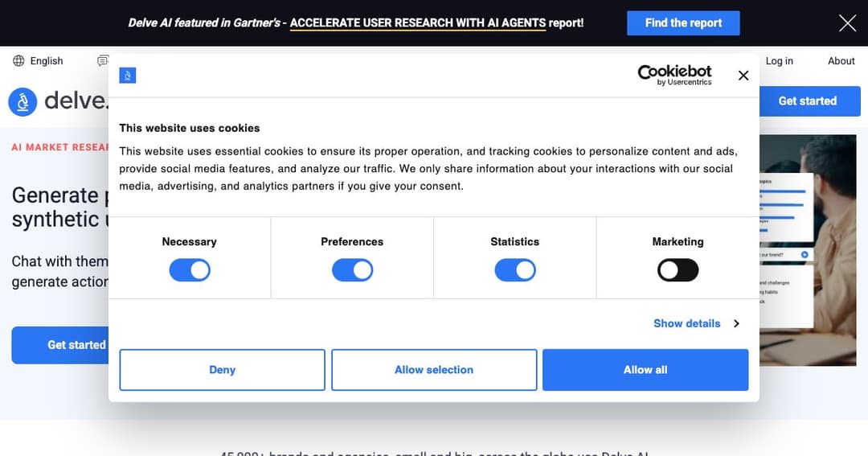Click the header Get started button
This screenshot has width=868, height=456.
coord(810,101)
